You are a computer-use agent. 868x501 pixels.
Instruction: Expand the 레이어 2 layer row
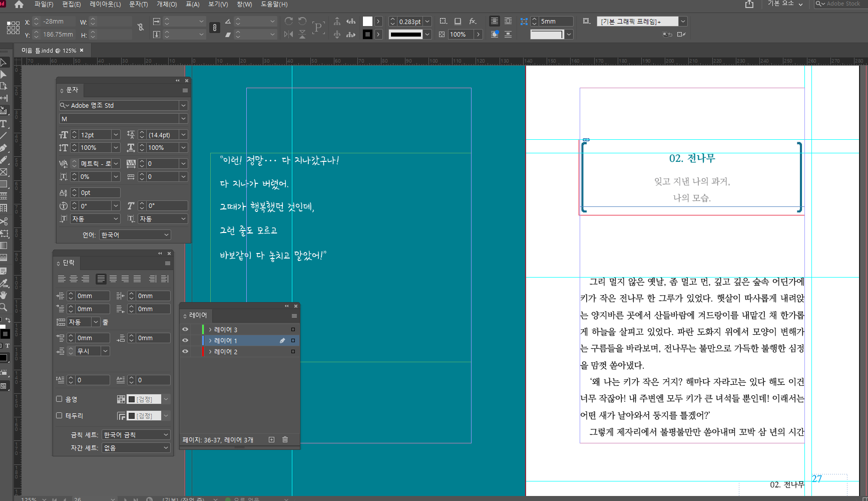(210, 352)
